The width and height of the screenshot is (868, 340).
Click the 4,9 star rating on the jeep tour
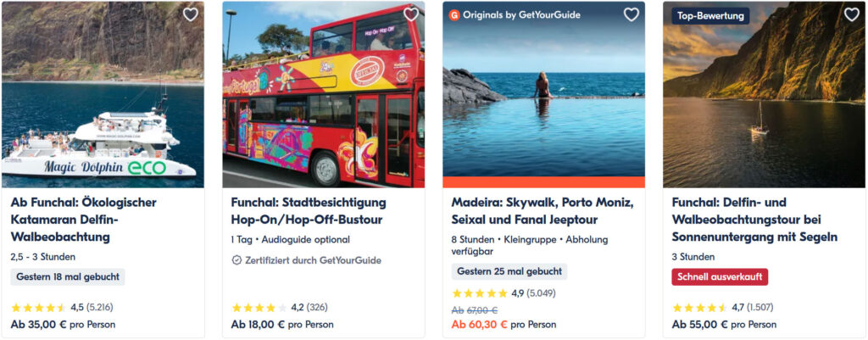[479, 293]
